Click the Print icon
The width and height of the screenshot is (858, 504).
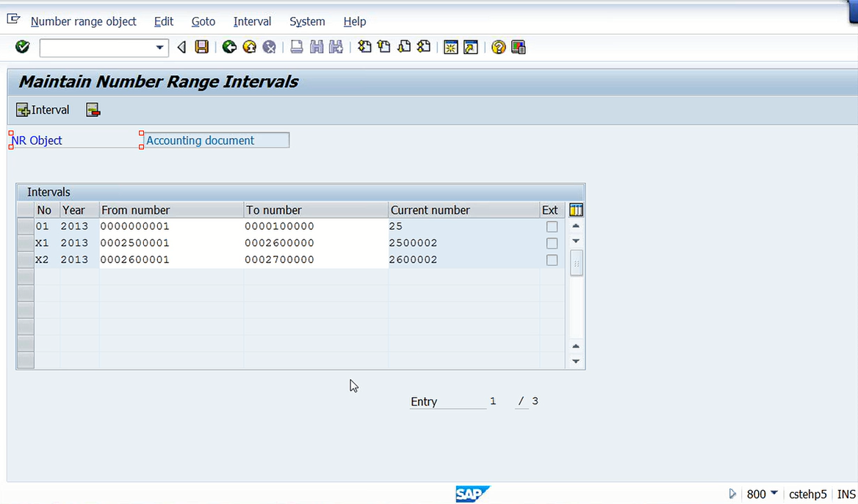point(297,47)
